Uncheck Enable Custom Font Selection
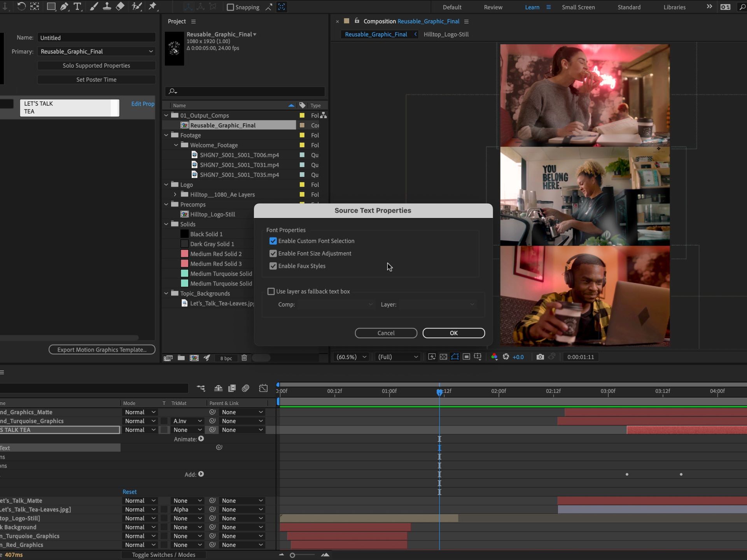Screen dimensions: 747x560 (x=273, y=241)
